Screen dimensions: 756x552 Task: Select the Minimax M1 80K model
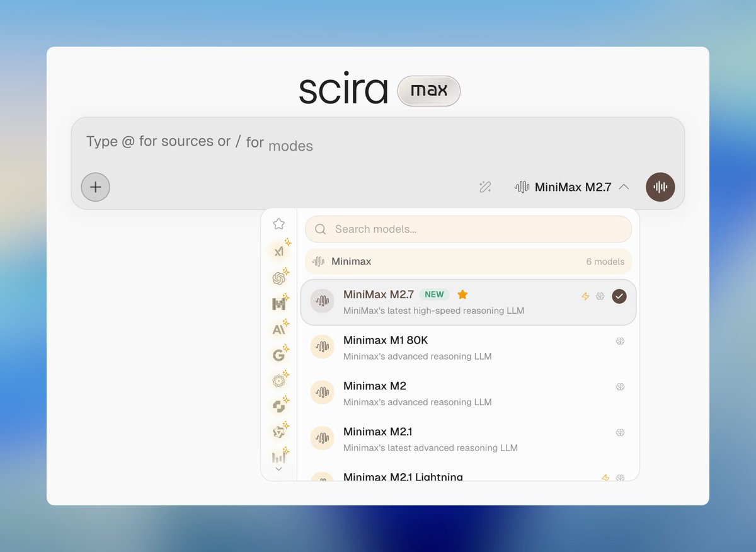tap(468, 347)
